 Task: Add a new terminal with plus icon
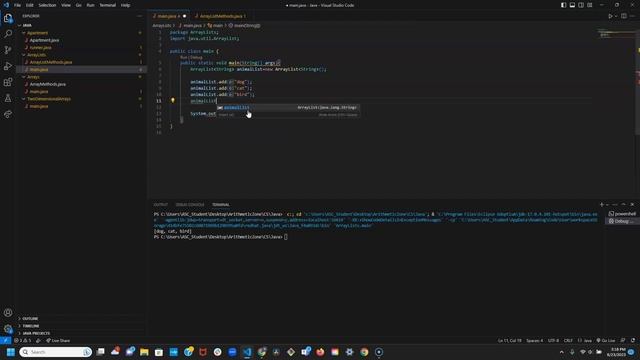(x=601, y=204)
